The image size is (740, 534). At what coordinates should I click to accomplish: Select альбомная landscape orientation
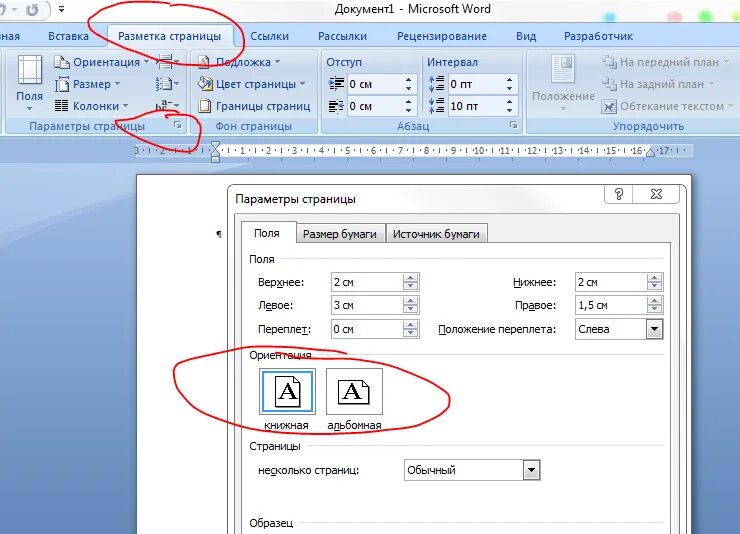[354, 391]
